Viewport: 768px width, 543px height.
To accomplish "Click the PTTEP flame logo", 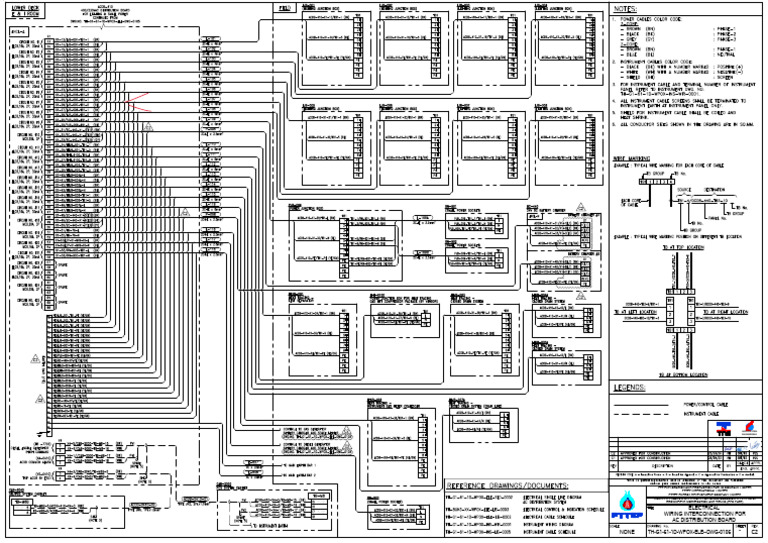I will pyautogui.click(x=626, y=504).
